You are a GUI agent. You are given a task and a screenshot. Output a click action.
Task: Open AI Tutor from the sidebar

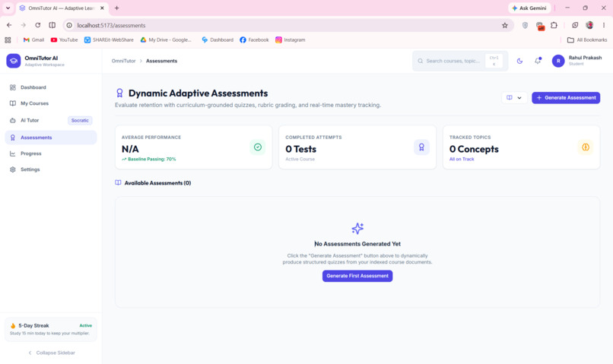click(x=51, y=120)
